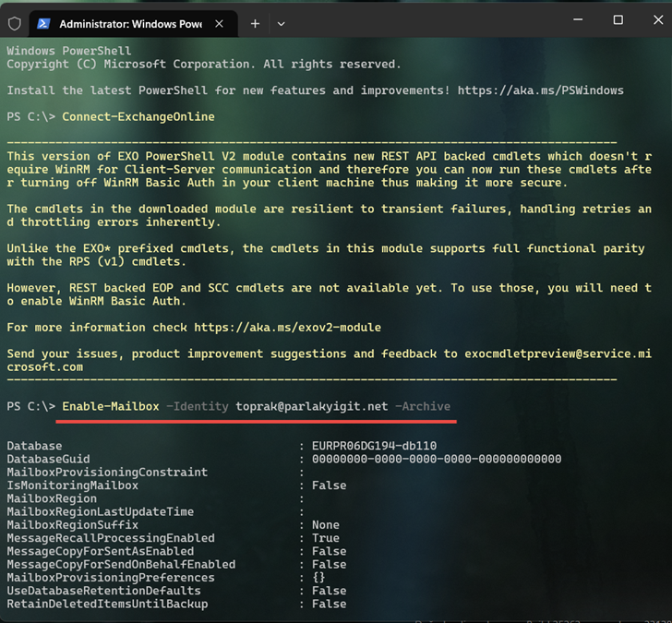The width and height of the screenshot is (672, 623).
Task: Click the shield icon in title bar
Action: click(x=15, y=24)
